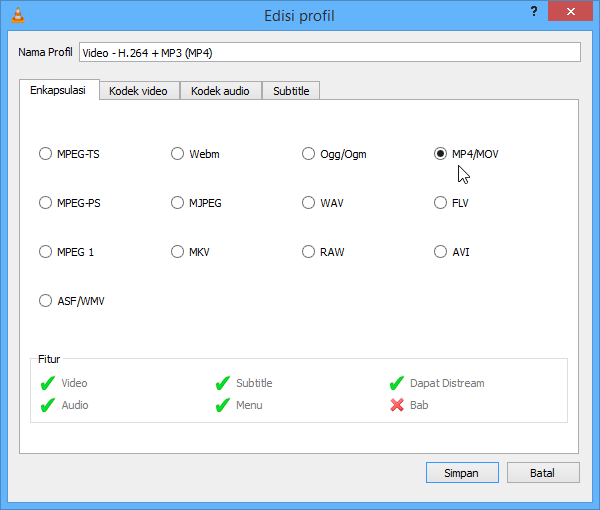Click the Nama Profil label
The image size is (600, 510).
tap(45, 52)
